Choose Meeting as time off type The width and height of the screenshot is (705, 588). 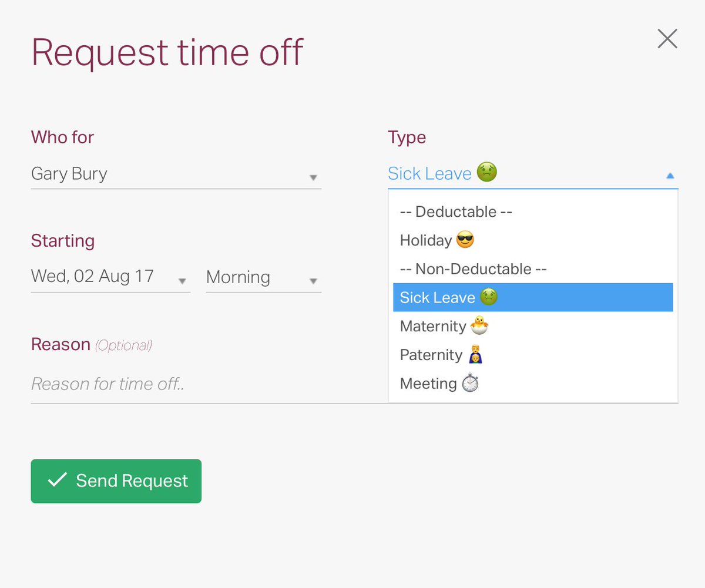[x=428, y=384]
